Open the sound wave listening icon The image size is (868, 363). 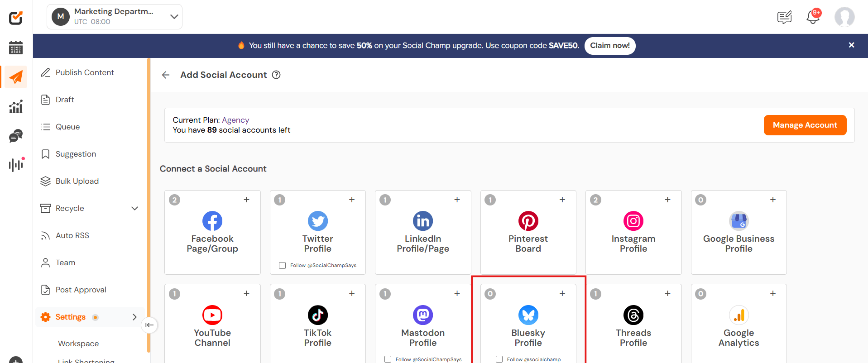point(16,164)
